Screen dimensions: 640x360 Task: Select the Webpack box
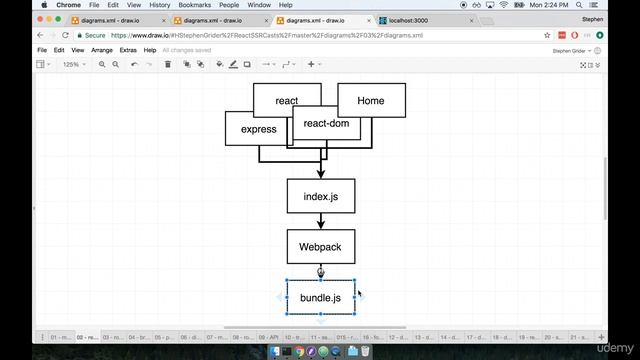click(321, 247)
